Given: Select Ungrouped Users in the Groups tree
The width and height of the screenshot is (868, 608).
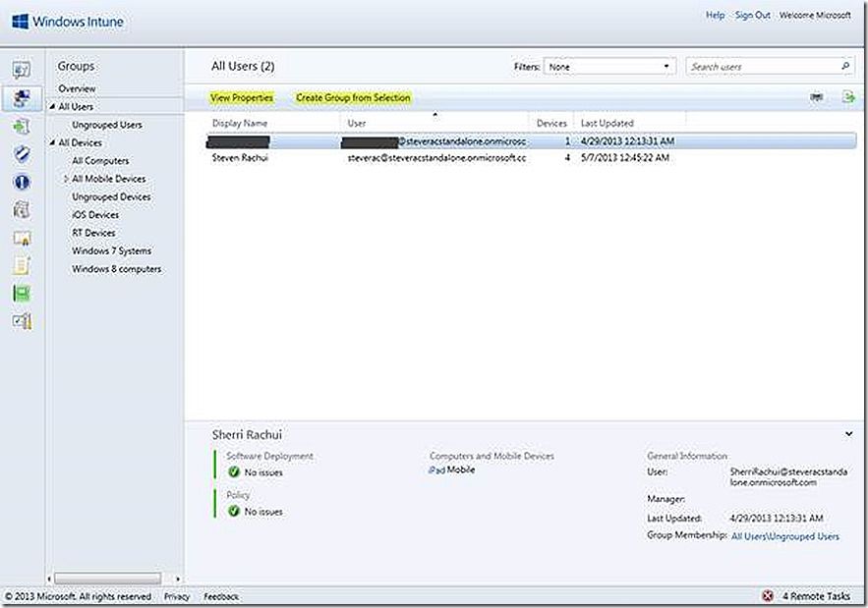Looking at the screenshot, I should (107, 125).
